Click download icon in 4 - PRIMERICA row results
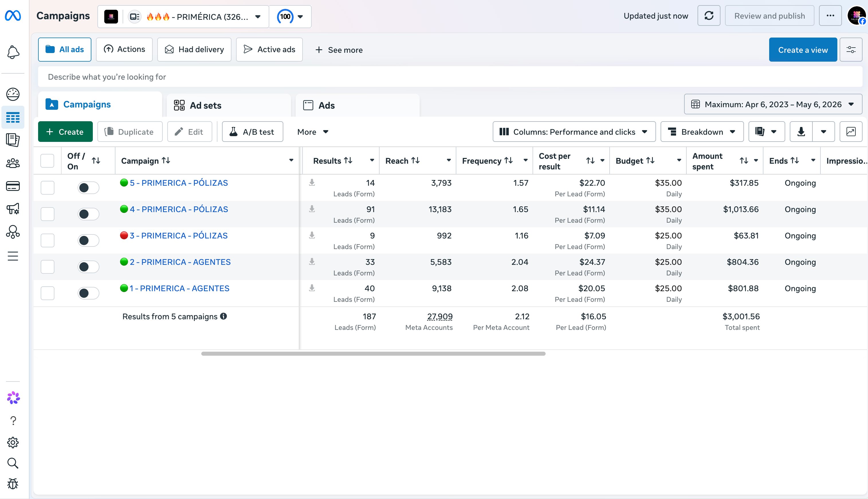This screenshot has height=499, width=868. click(312, 209)
